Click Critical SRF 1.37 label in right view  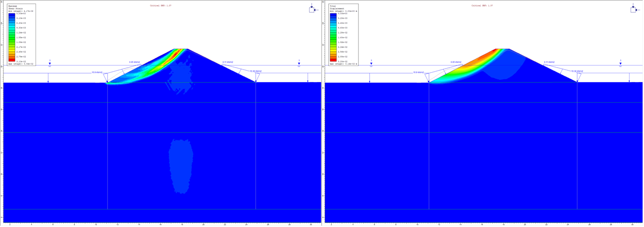(x=482, y=6)
